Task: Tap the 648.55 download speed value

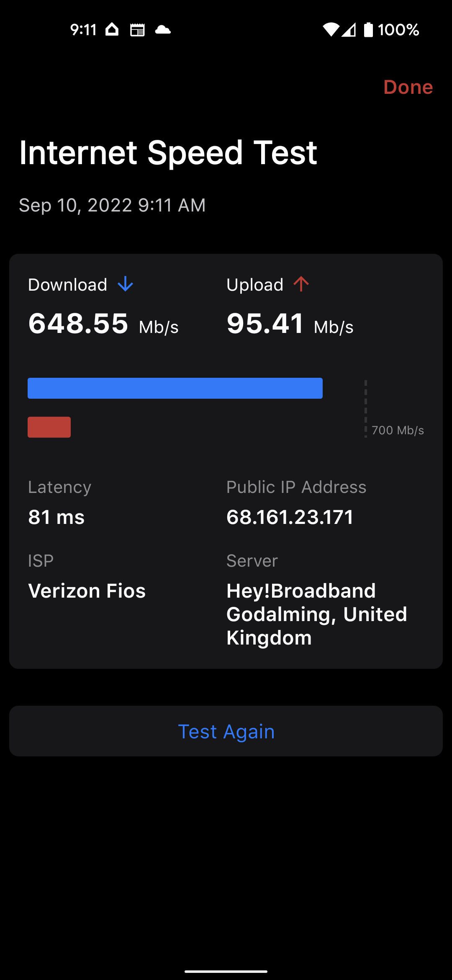Action: [78, 324]
